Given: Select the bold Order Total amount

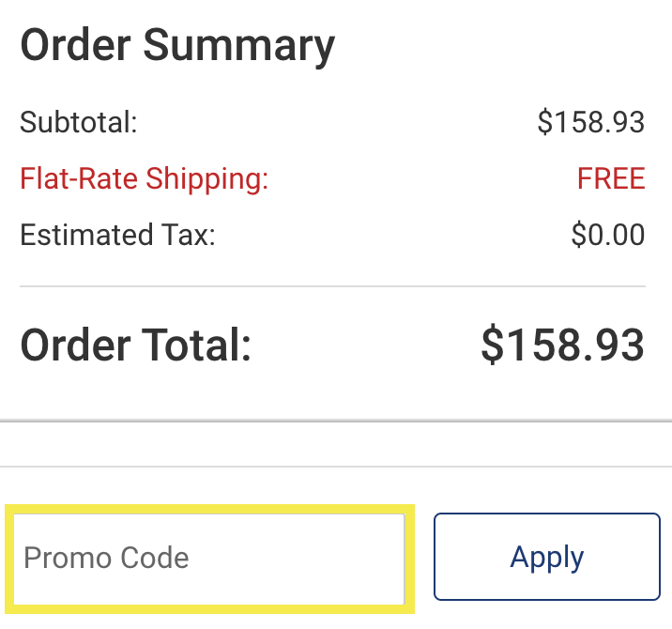Looking at the screenshot, I should (x=562, y=345).
